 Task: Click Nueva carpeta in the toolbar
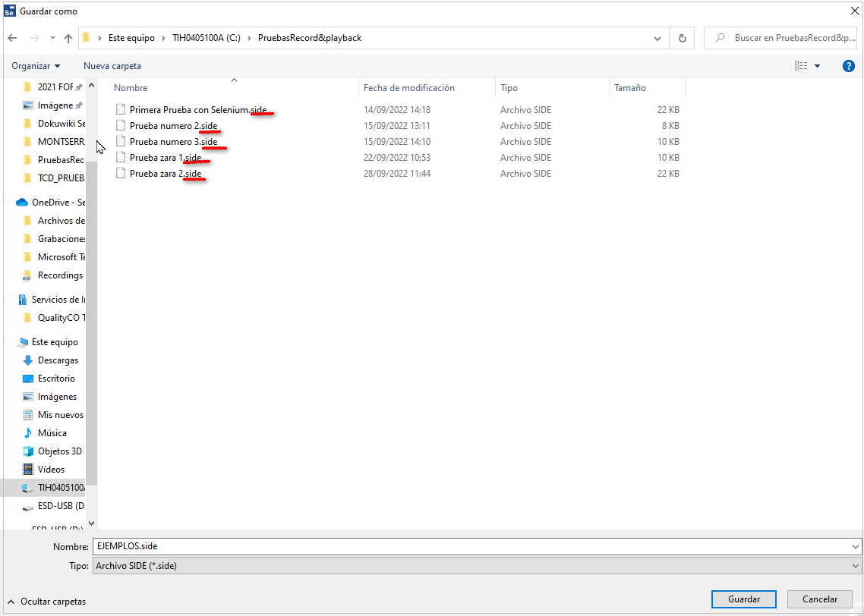tap(112, 66)
